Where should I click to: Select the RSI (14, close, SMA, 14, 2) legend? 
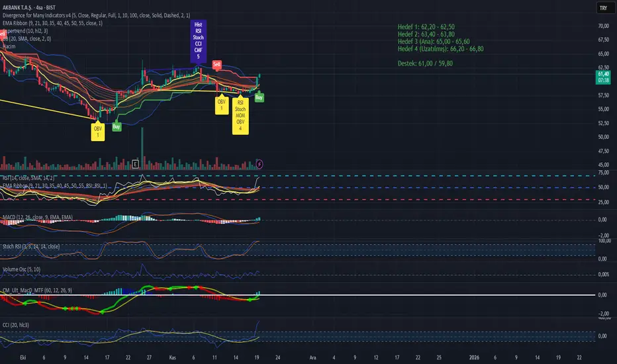(x=28, y=178)
